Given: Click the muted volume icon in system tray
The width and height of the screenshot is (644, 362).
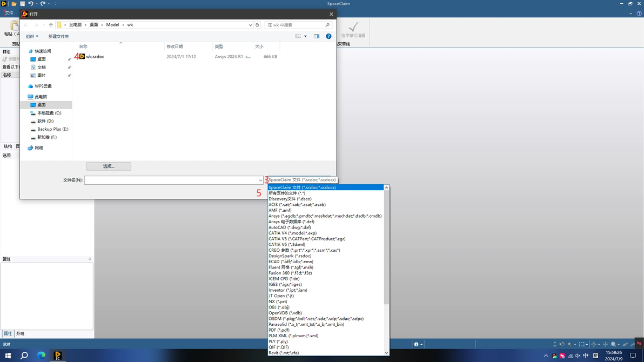Looking at the screenshot, I should [578, 356].
